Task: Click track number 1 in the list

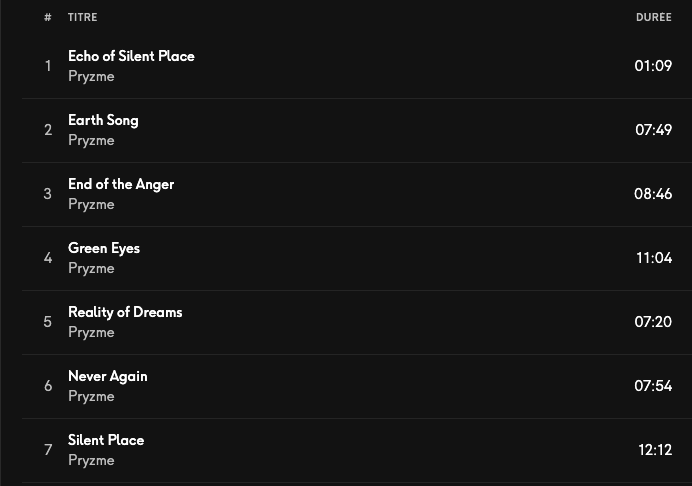Action: tap(48, 66)
